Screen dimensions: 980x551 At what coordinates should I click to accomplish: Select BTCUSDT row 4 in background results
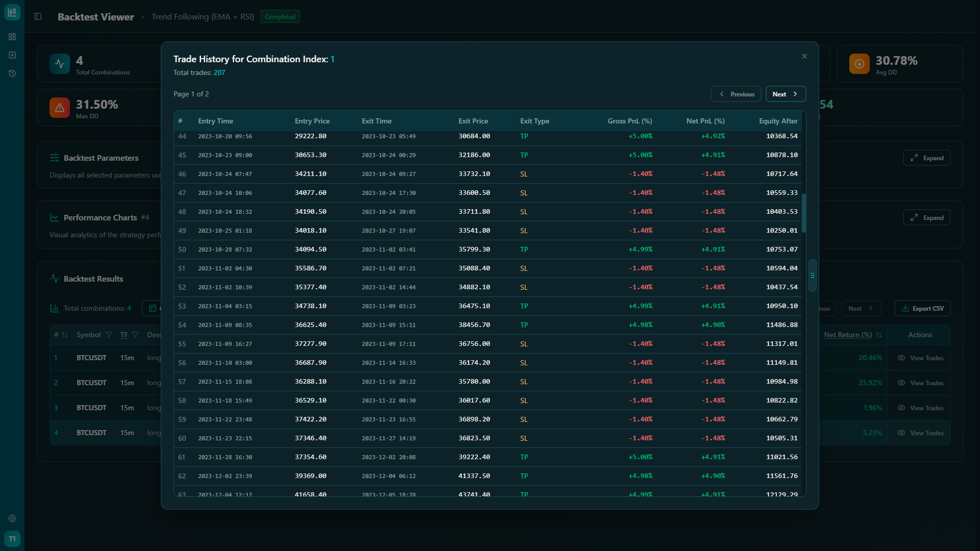click(x=91, y=433)
